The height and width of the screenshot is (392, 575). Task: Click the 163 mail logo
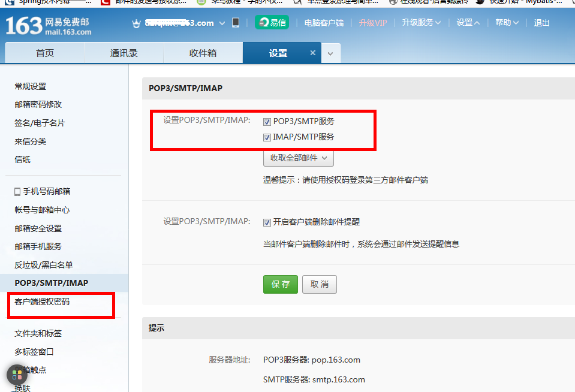click(49, 26)
